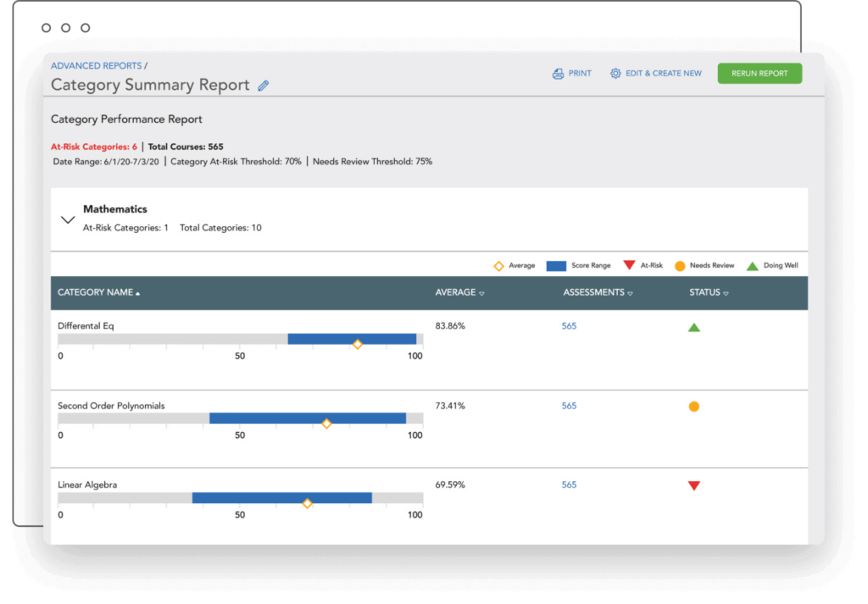Click the red At-Risk triangle for Linear Algebra
The image size is (868, 604).
click(694, 485)
